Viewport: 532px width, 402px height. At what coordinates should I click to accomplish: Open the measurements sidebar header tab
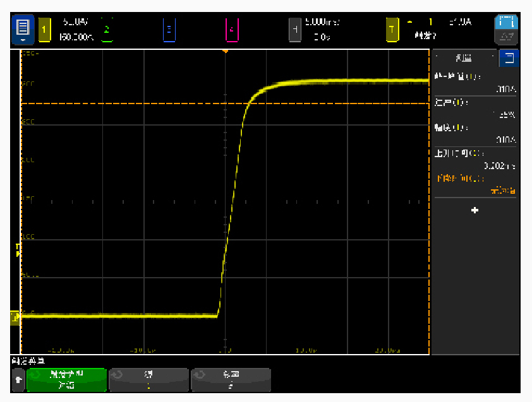point(464,58)
